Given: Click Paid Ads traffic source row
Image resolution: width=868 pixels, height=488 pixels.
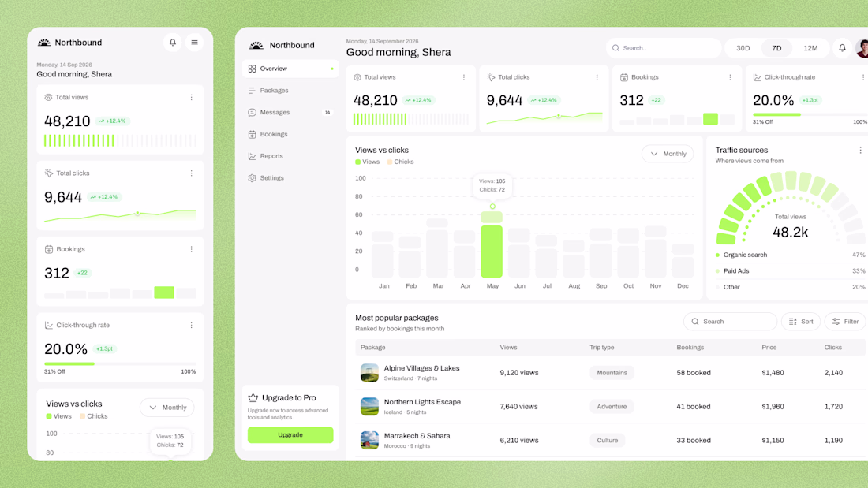Looking at the screenshot, I should (790, 271).
